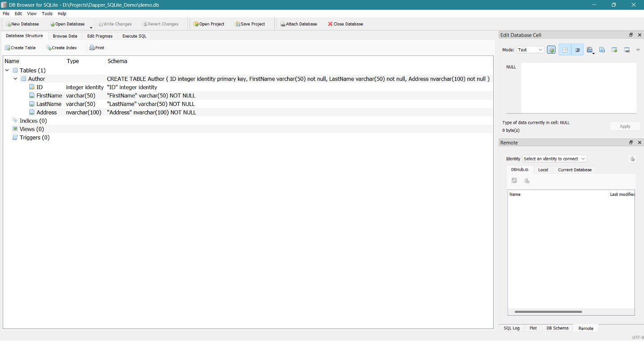Click the Apply button
The width and height of the screenshot is (644, 342).
(625, 127)
